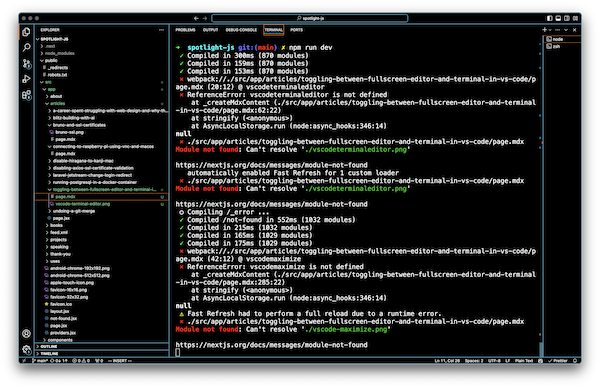Open the Plain Text language mode selector
The width and height of the screenshot is (600, 388).
[x=524, y=361]
